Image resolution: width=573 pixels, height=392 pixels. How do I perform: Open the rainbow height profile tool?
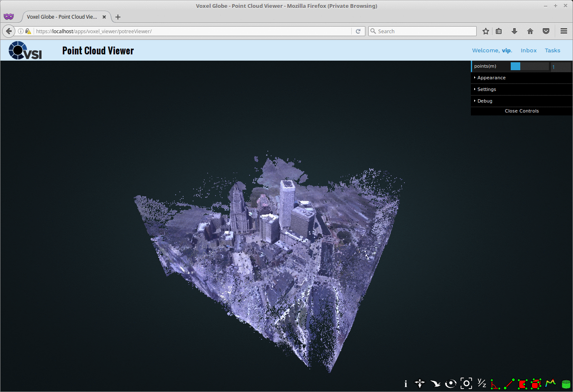(551, 383)
